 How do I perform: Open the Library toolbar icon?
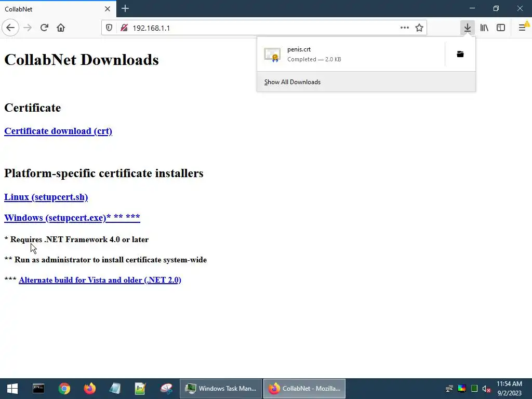click(484, 28)
